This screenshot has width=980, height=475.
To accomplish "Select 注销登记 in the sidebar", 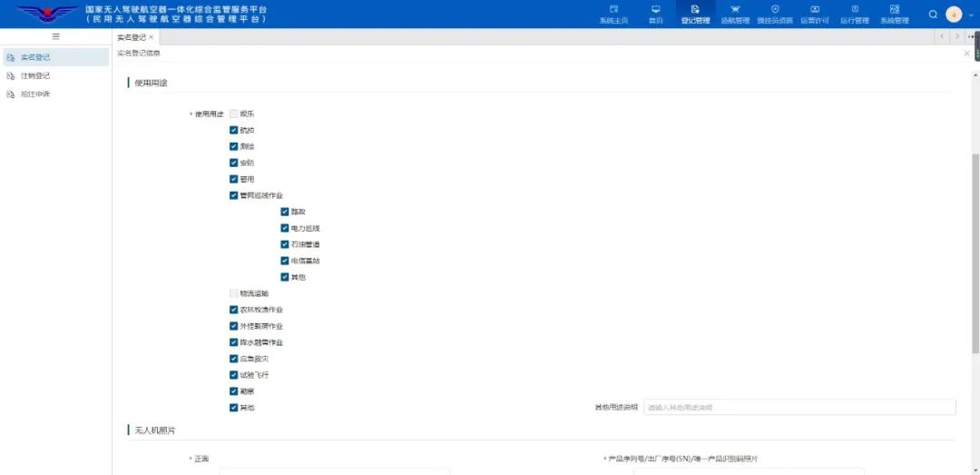I will coord(35,75).
